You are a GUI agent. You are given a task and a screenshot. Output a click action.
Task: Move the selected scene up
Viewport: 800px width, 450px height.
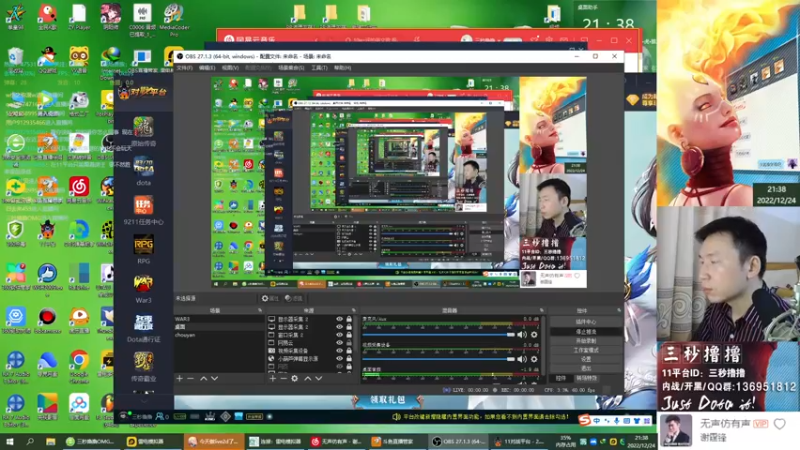tap(204, 379)
